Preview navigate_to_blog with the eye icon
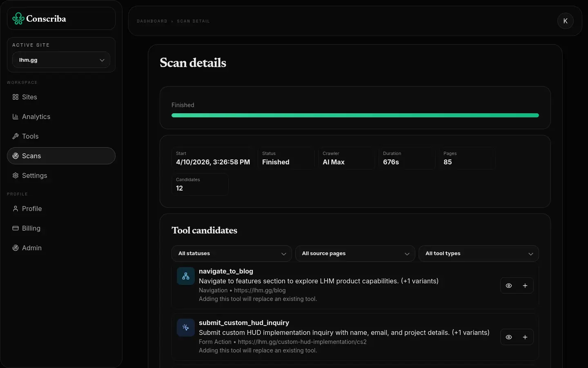The width and height of the screenshot is (588, 368). point(509,286)
